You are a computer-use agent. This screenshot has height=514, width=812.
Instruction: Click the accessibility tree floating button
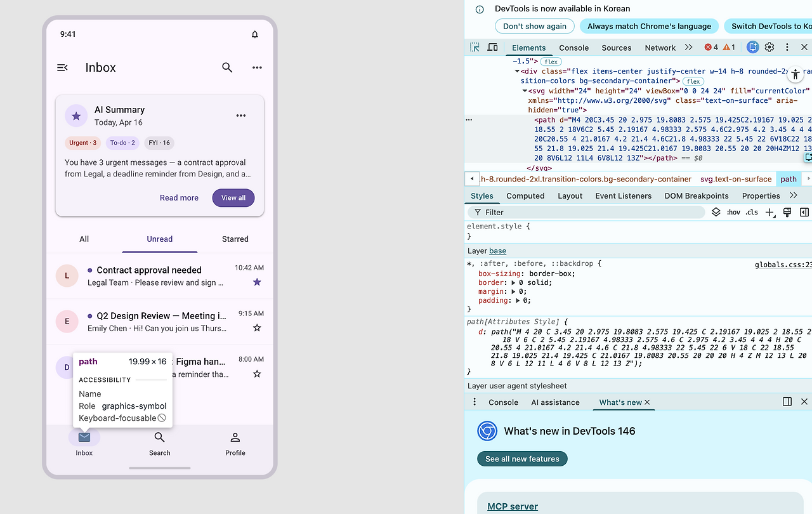point(796,75)
